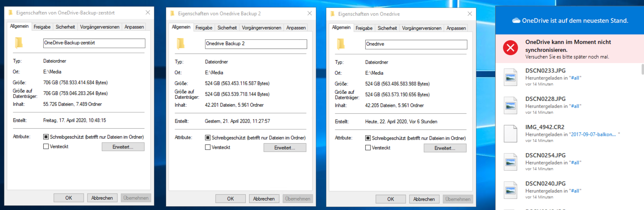Click Übernehmen in Onedrive Backup 2 window
The width and height of the screenshot is (644, 210).
pos(298,198)
